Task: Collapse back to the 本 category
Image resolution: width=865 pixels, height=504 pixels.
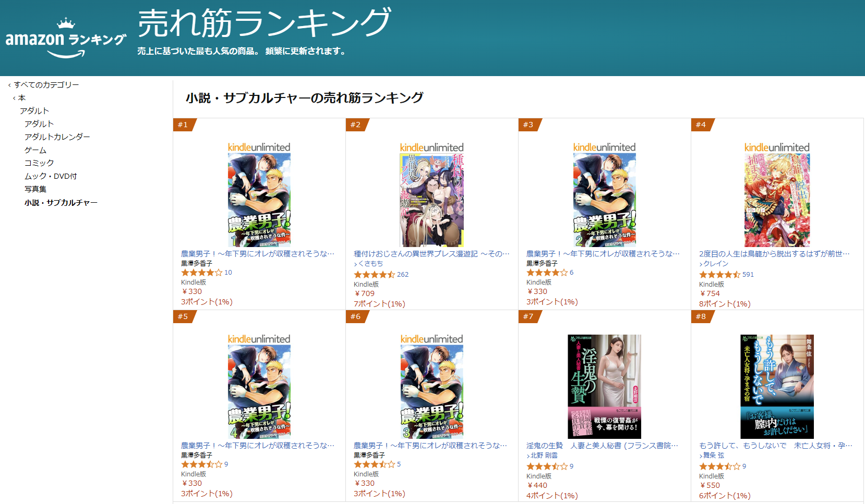Action: point(19,98)
